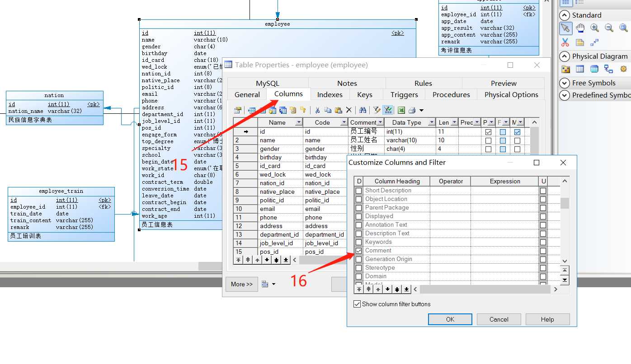Switch to the General tab
This screenshot has height=364, width=631.
[247, 94]
